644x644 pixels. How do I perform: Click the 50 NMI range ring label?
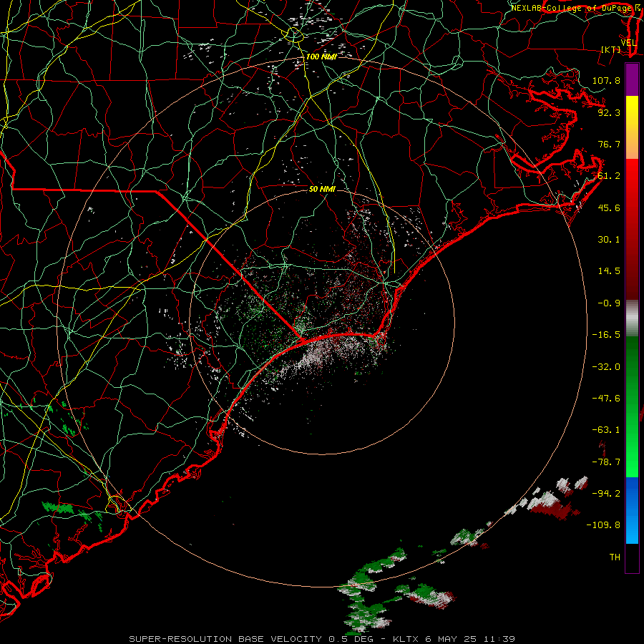[x=322, y=189]
